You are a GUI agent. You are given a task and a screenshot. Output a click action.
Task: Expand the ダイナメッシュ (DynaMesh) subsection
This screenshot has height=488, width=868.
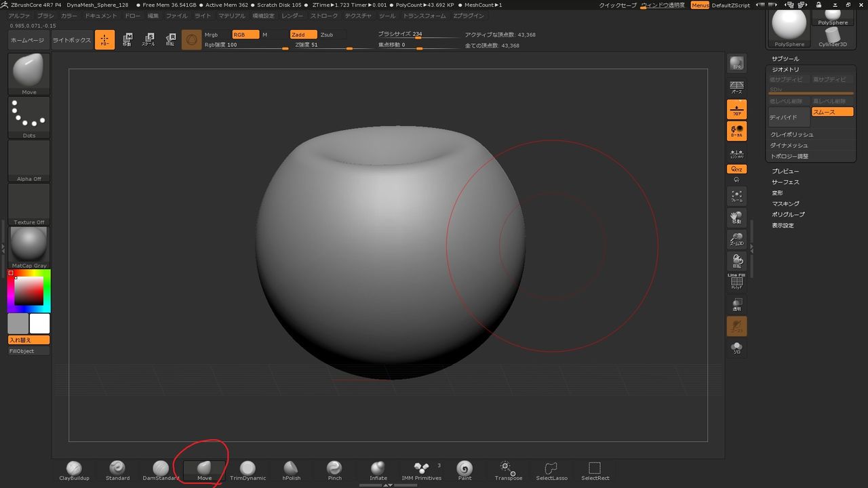[789, 146]
